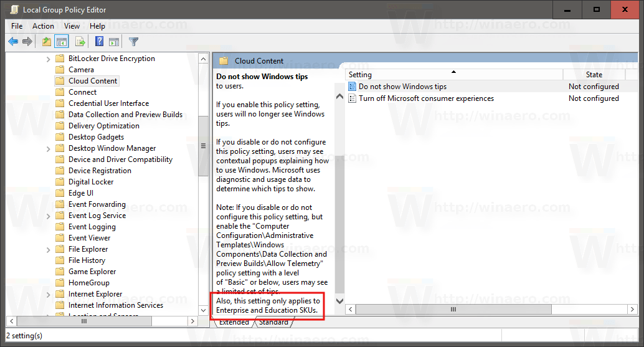Image resolution: width=644 pixels, height=347 pixels.
Task: Click the Turn off Microsoft consumer experiences policy icon
Action: 352,98
